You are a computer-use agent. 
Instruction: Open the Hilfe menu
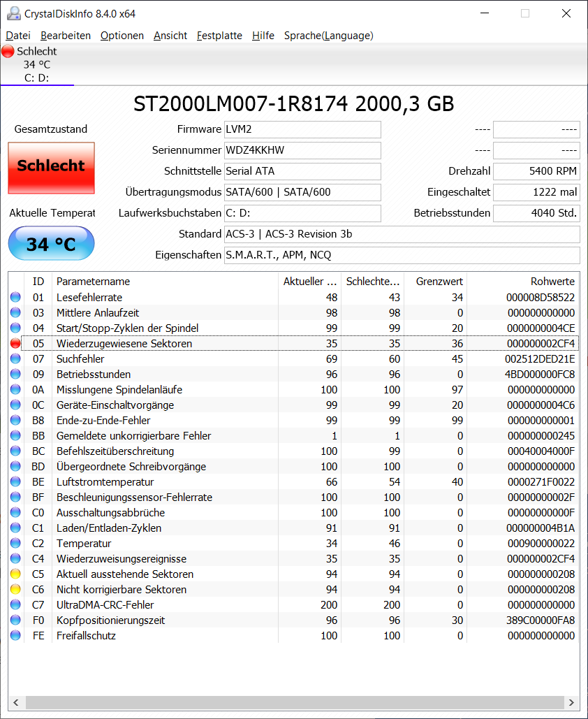(263, 36)
